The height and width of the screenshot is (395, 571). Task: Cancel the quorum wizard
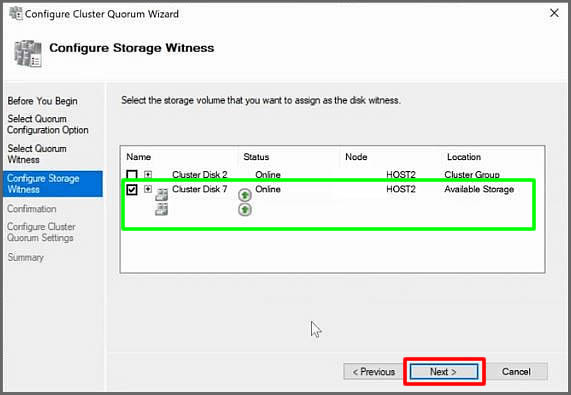516,372
